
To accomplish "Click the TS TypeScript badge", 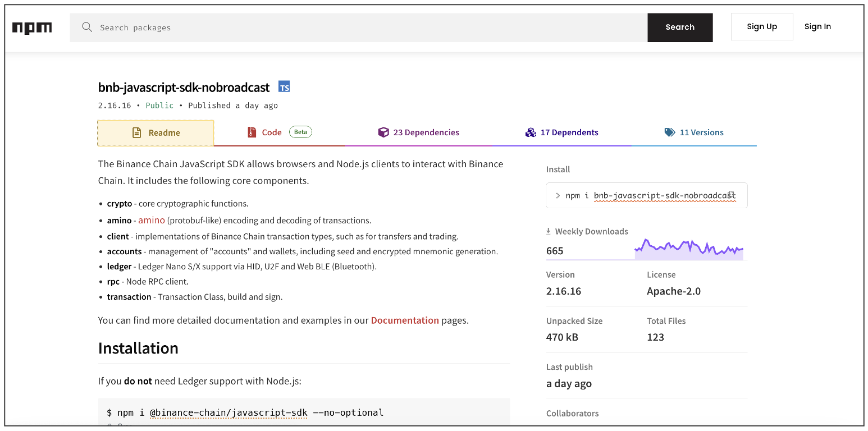I will click(x=284, y=86).
